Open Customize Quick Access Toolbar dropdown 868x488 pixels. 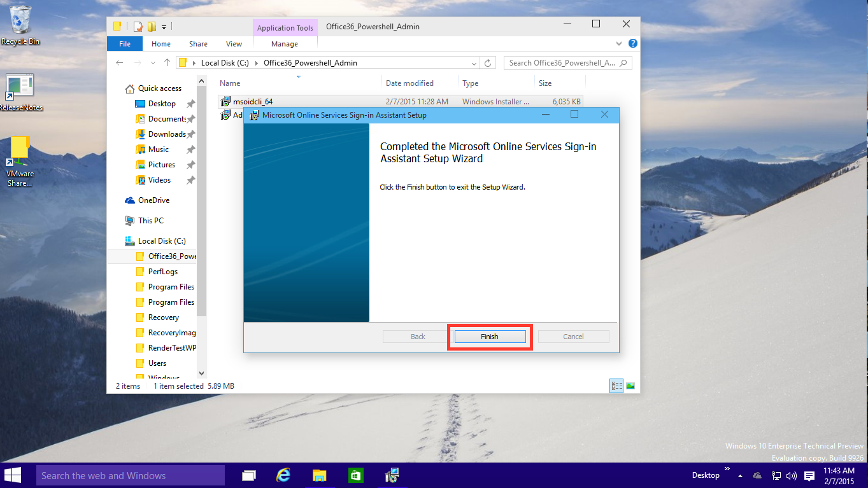click(164, 27)
